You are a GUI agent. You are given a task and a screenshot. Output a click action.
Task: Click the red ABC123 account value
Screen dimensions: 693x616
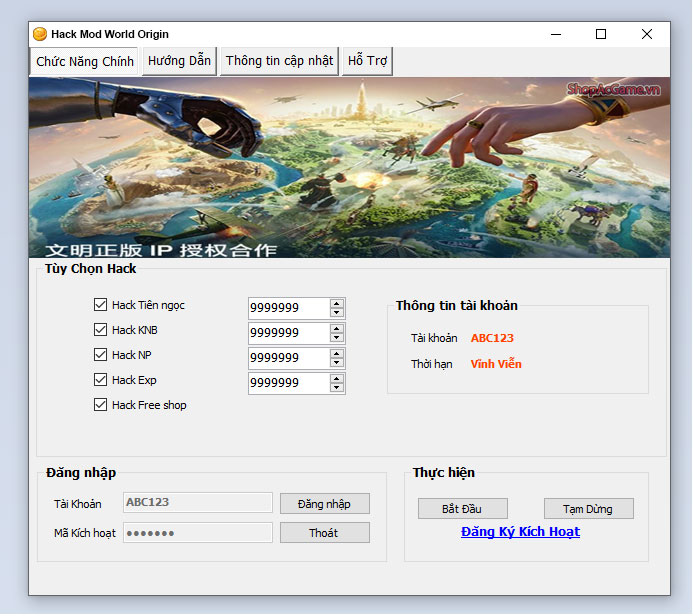coord(492,338)
